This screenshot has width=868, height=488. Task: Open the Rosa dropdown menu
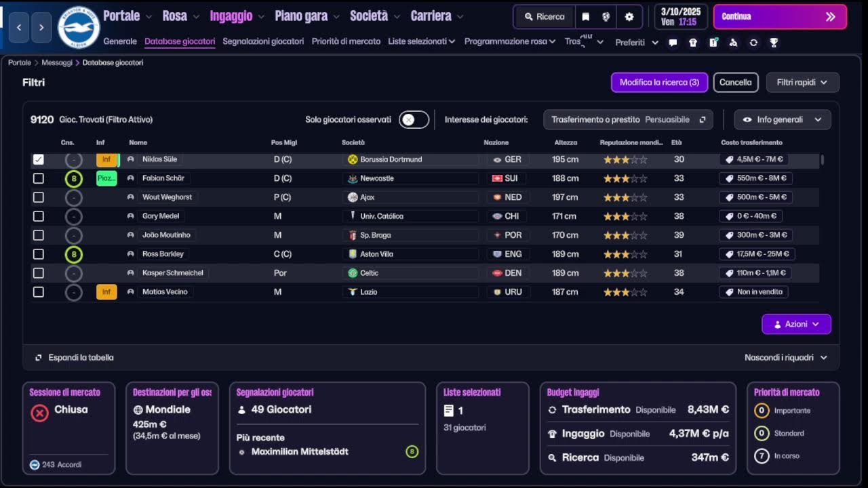point(180,16)
